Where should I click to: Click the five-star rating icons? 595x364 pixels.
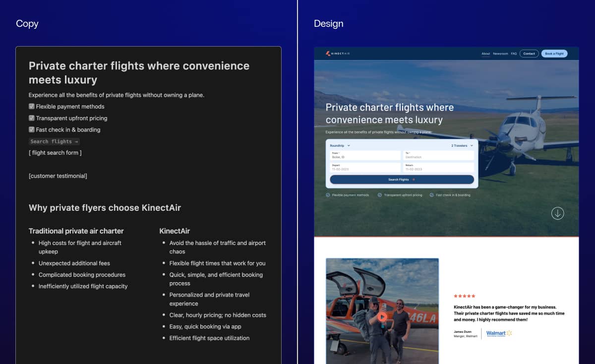click(x=465, y=296)
